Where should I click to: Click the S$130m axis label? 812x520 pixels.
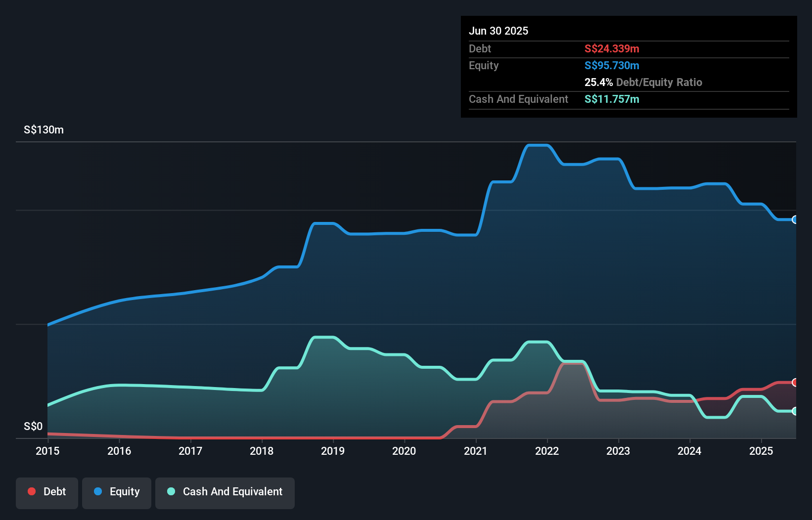[x=43, y=130]
